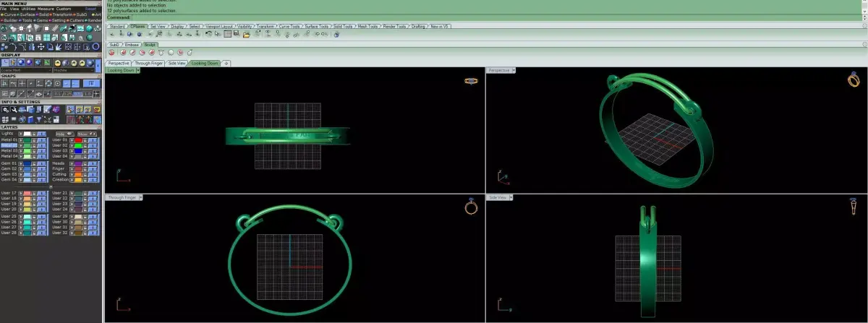Screen dimensions: 868x323
Task: Open the Utilities menu
Action: [x=28, y=9]
